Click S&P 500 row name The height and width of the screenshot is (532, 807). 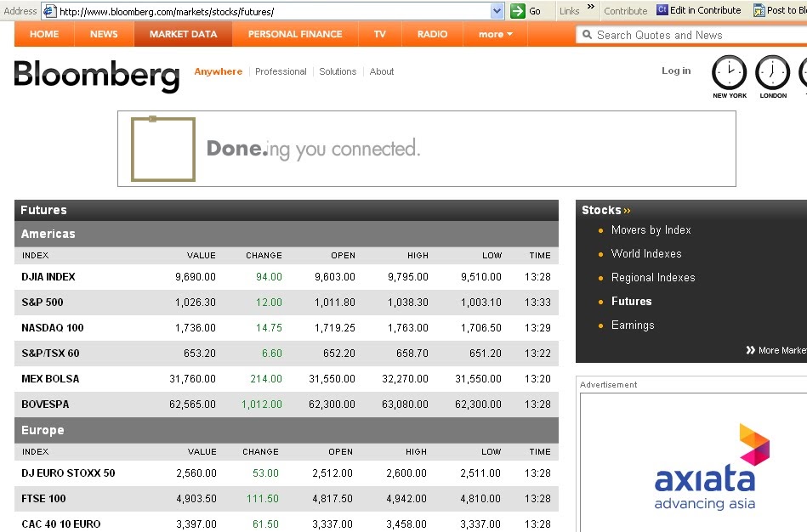43,302
